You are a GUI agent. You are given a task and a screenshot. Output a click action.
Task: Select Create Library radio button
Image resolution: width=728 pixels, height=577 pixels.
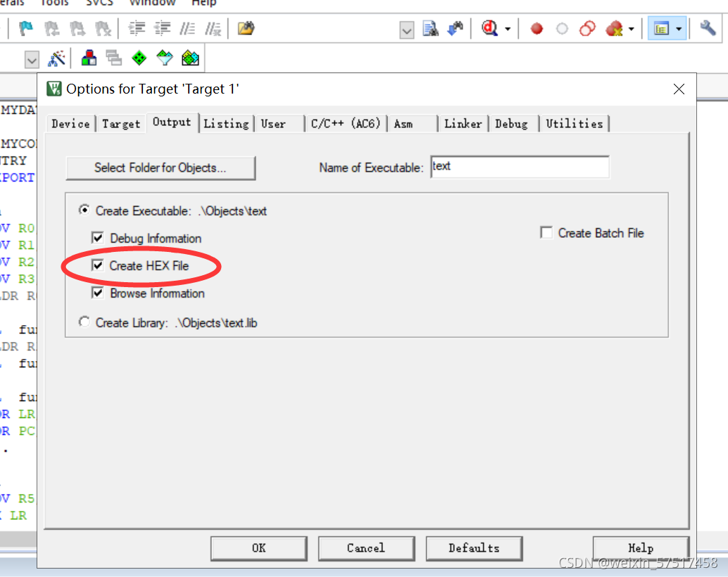pyautogui.click(x=84, y=322)
